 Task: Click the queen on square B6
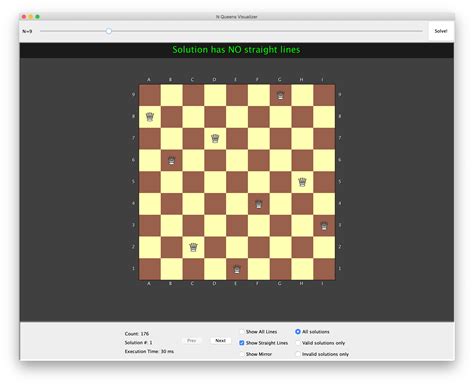(172, 161)
